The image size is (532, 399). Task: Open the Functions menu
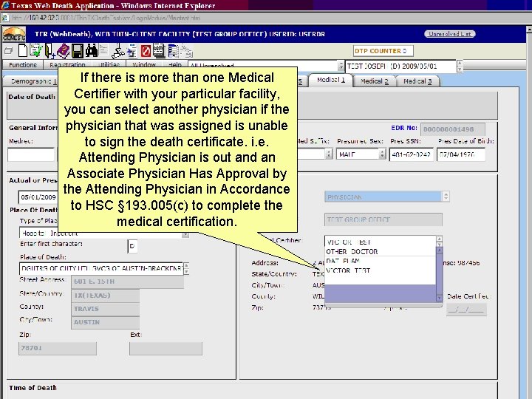click(23, 65)
